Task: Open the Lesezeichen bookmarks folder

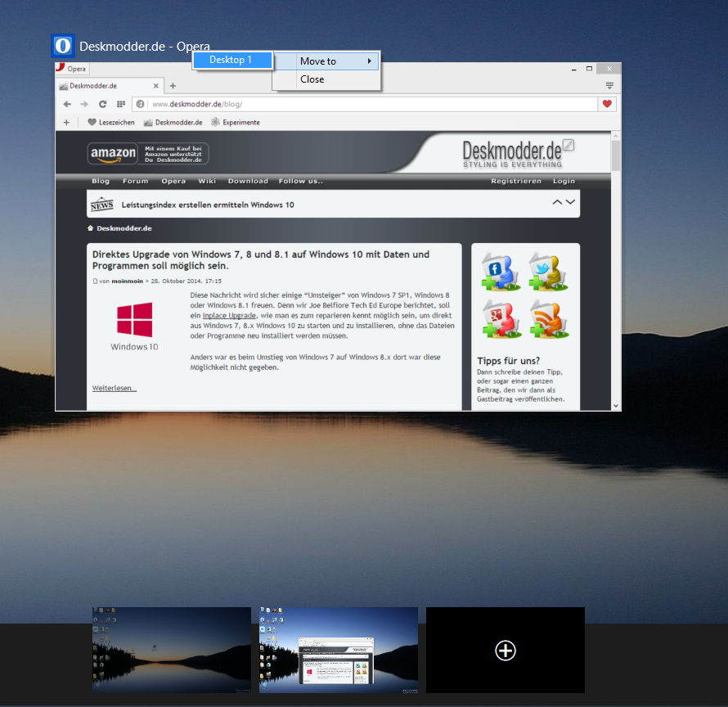Action: 111,123
